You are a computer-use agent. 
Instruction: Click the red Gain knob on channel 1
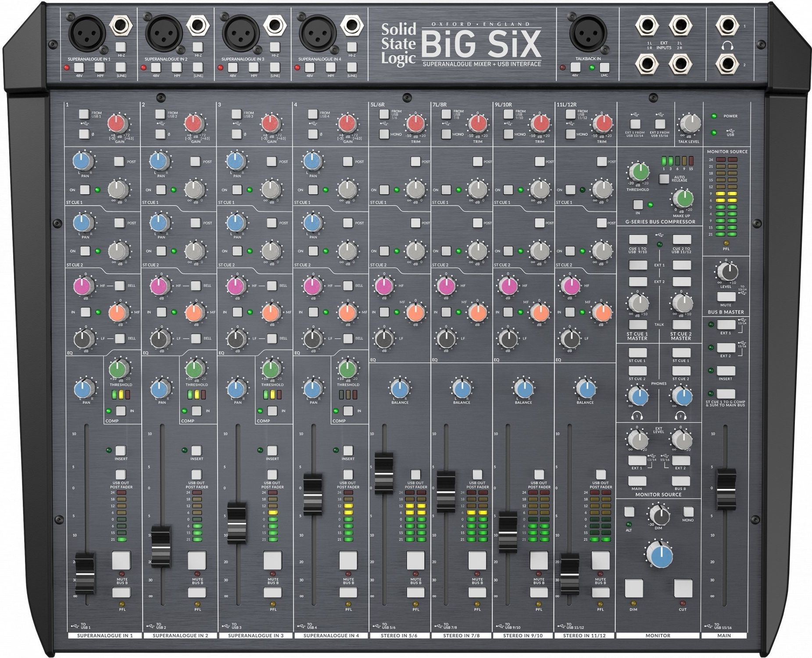point(117,123)
